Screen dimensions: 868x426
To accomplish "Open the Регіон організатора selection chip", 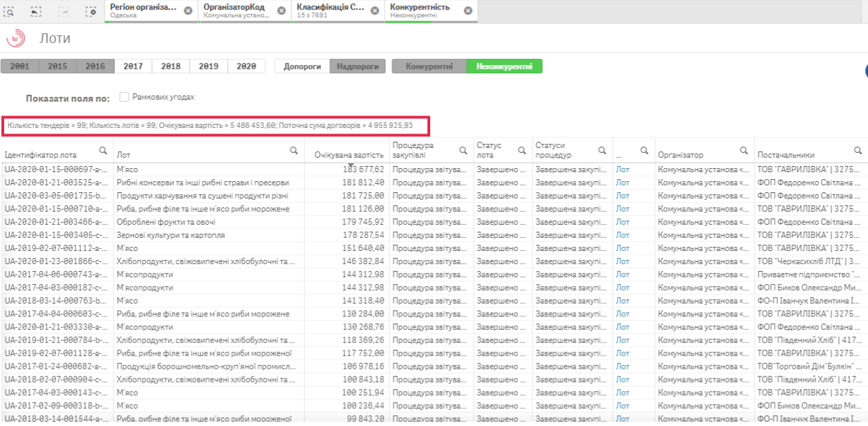I will pos(144,10).
